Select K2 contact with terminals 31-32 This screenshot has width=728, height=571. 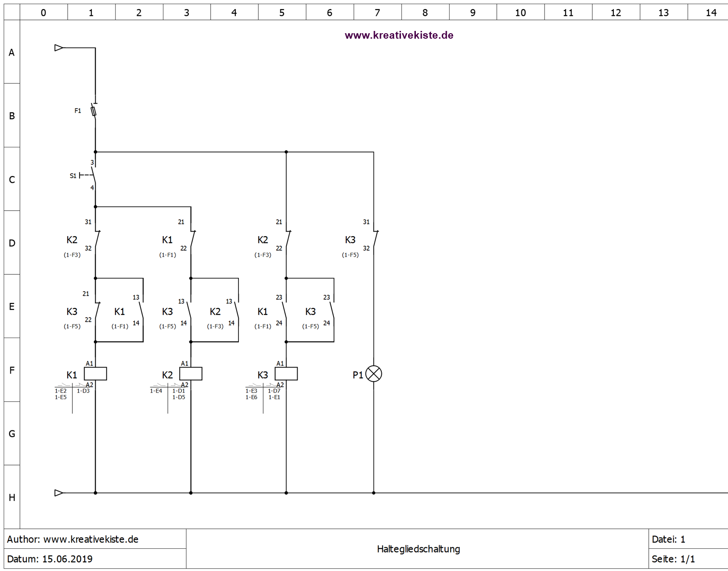coord(97,237)
